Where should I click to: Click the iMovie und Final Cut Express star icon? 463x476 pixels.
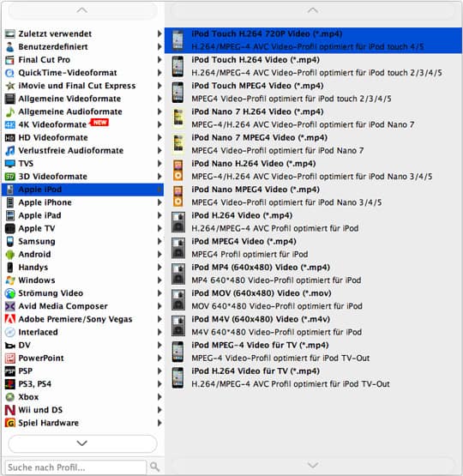pos(10,86)
